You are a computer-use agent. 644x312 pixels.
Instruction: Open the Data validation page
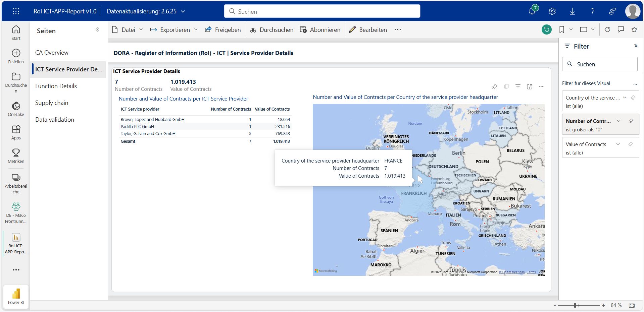point(55,120)
